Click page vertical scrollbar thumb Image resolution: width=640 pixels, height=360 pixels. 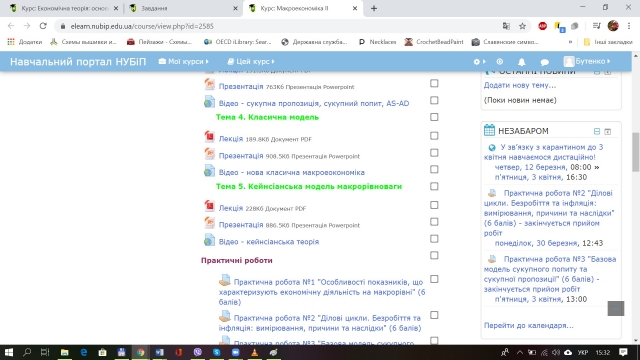636,152
